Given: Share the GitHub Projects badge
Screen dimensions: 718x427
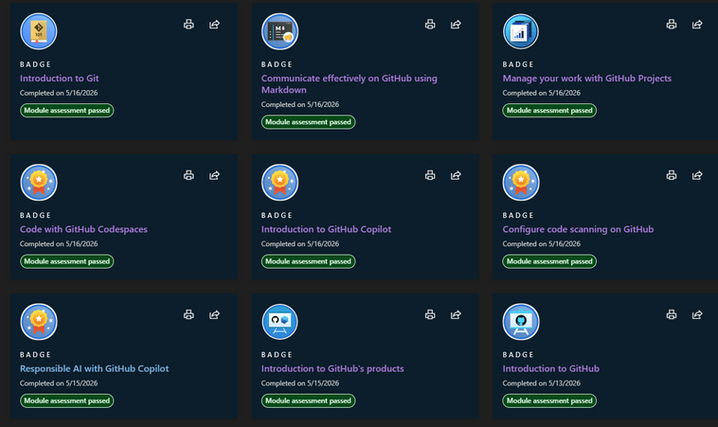Looking at the screenshot, I should point(697,24).
